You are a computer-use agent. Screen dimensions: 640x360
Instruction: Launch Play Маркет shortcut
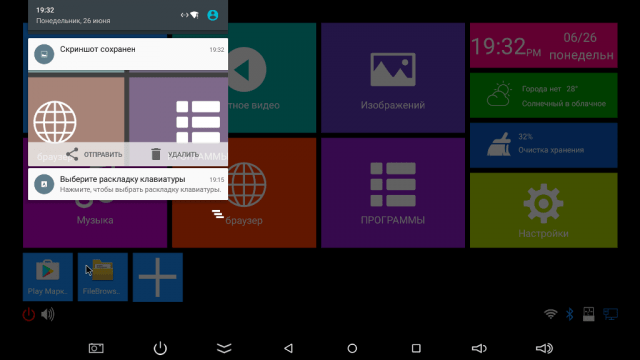click(x=48, y=277)
